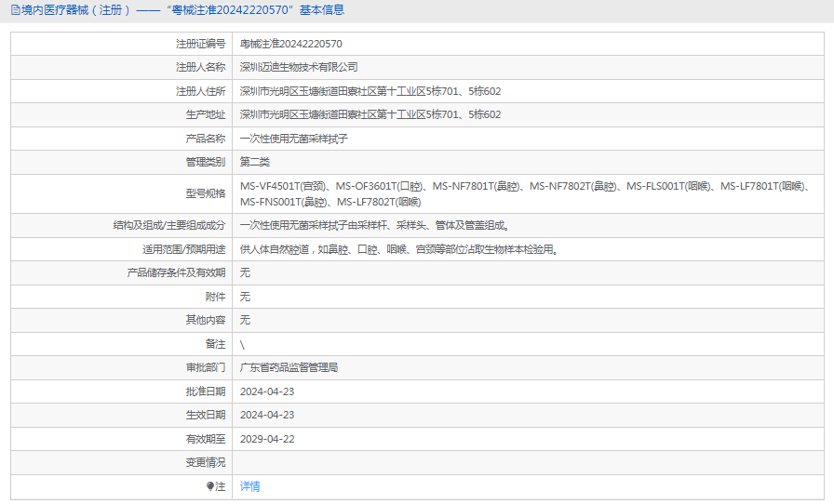834x504 pixels.
Task: Click the 适用范围/预期用途 row label
Action: click(x=183, y=249)
